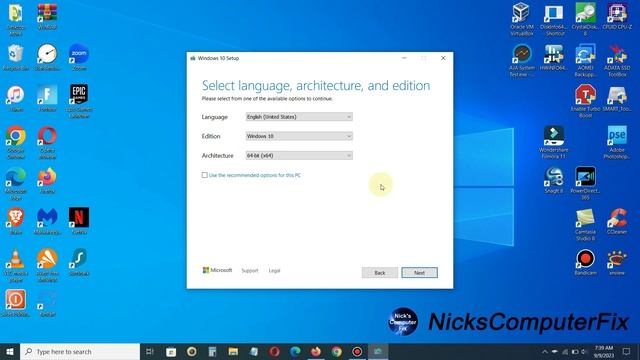
Task: Open Firefox from the taskbar
Action: click(316, 351)
